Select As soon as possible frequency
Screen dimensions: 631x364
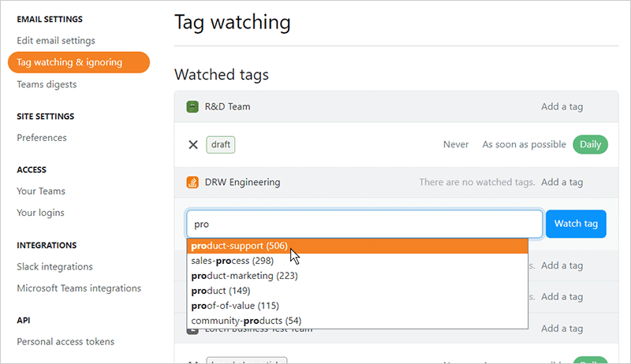(524, 144)
